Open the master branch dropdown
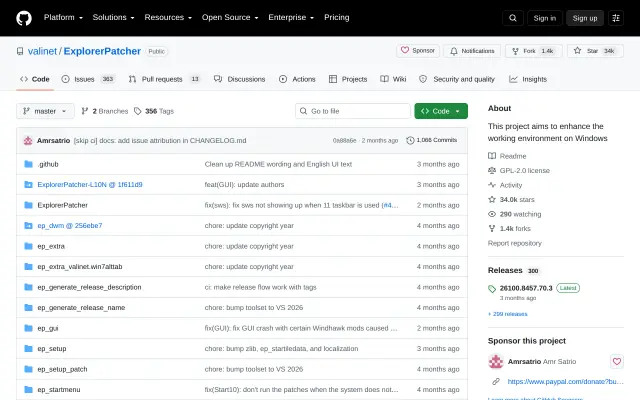Screen dimensions: 640x400 45,111
